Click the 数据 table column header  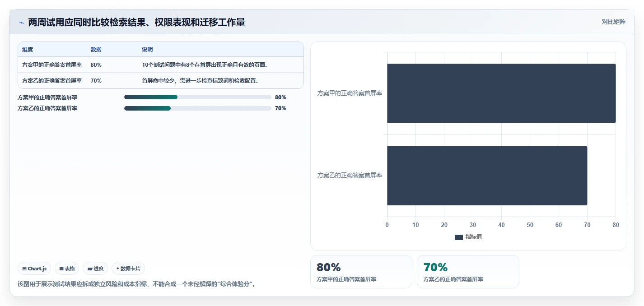(x=96, y=50)
